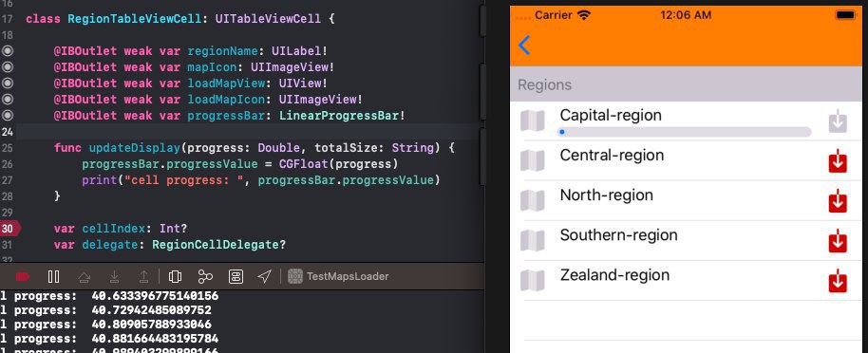Click the console line reading 40.72942485089752
This screenshot has width=868, height=353.
click(x=151, y=310)
